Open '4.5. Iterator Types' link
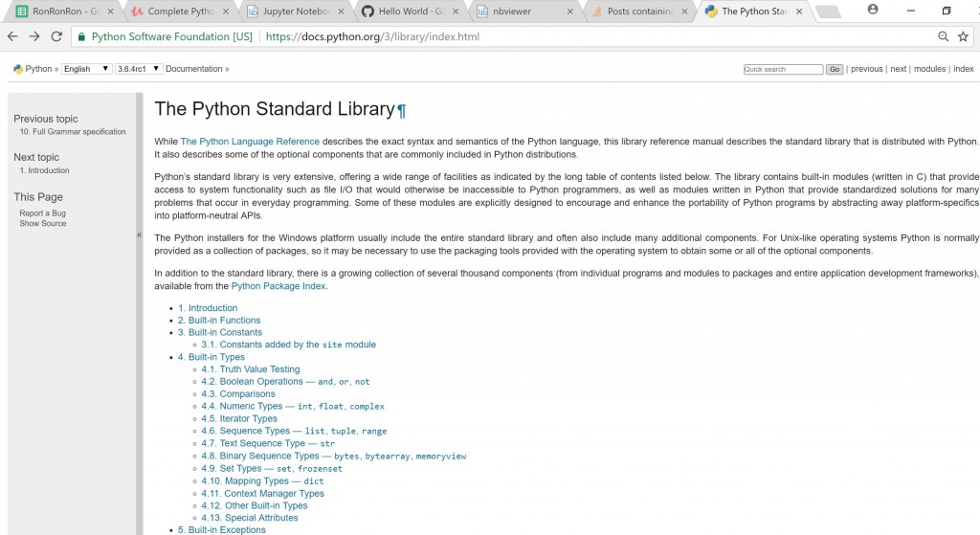980x535 pixels. pyautogui.click(x=239, y=419)
